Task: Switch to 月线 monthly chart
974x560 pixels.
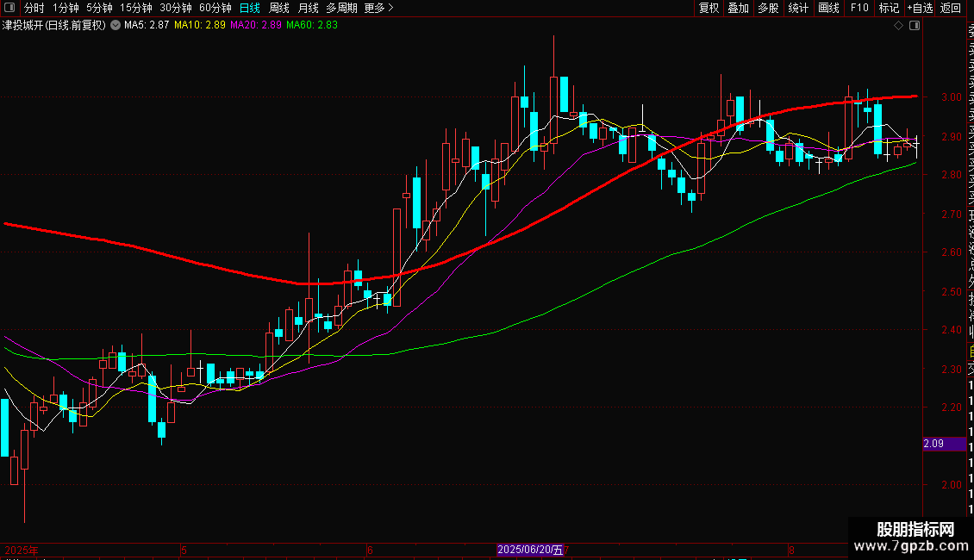Action: click(x=308, y=8)
